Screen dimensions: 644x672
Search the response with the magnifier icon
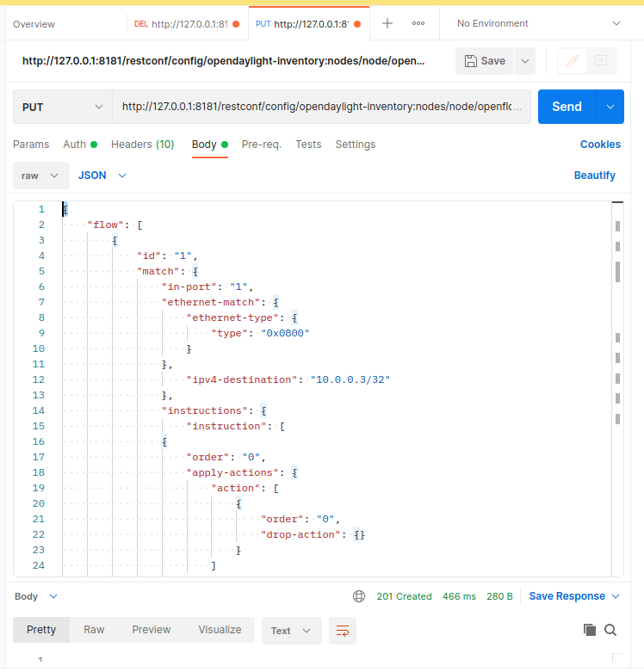coord(610,630)
